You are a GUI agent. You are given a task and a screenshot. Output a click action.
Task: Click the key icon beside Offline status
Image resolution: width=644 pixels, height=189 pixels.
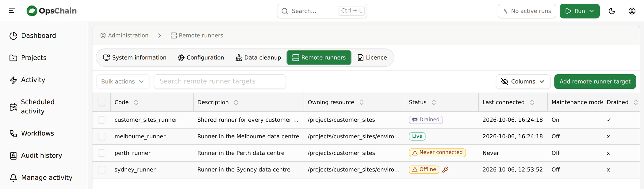(445, 170)
